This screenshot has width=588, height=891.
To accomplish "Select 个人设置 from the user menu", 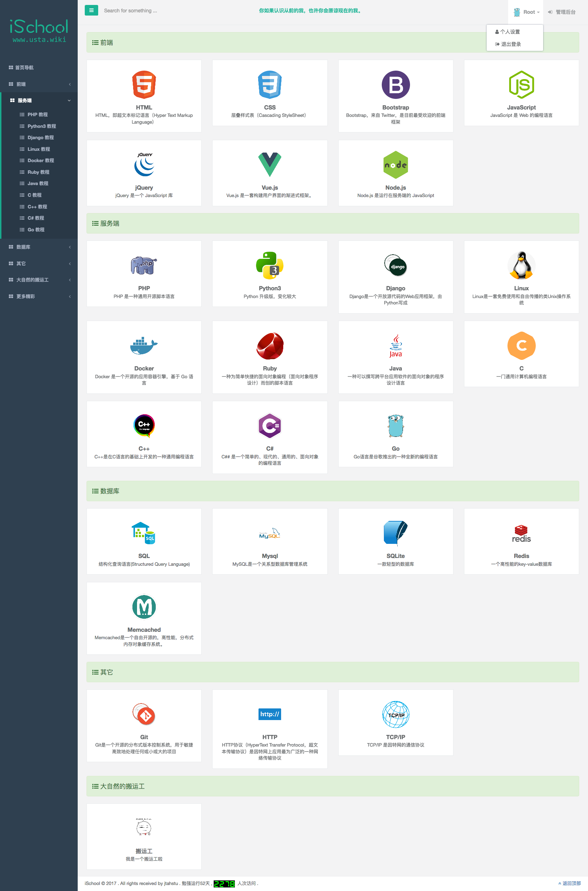I will point(515,32).
